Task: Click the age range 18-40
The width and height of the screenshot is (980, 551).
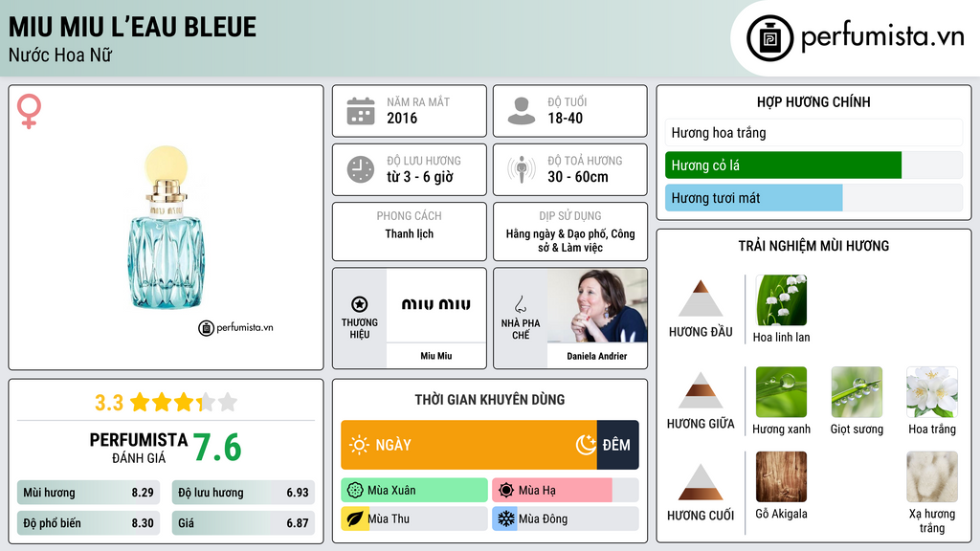Action: [565, 118]
